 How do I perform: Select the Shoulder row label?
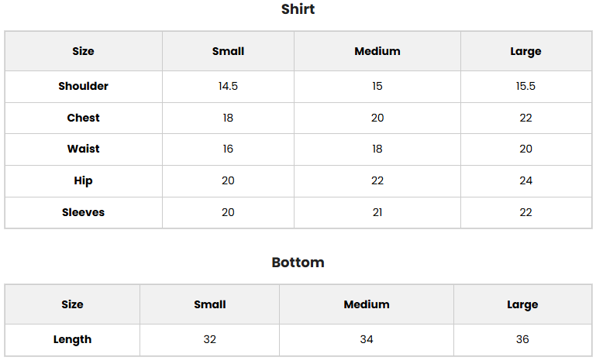tap(83, 86)
